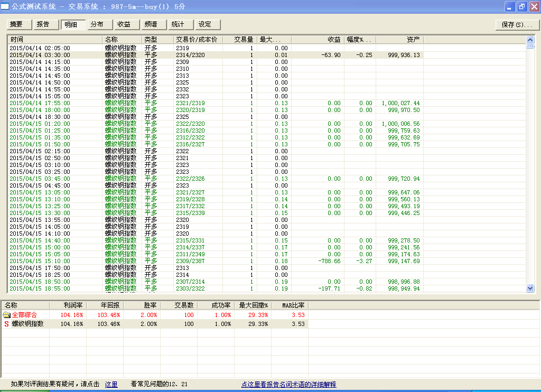Screen dimensions: 541x392
Task: Open the 分布 distribution tab
Action: click(100, 24)
